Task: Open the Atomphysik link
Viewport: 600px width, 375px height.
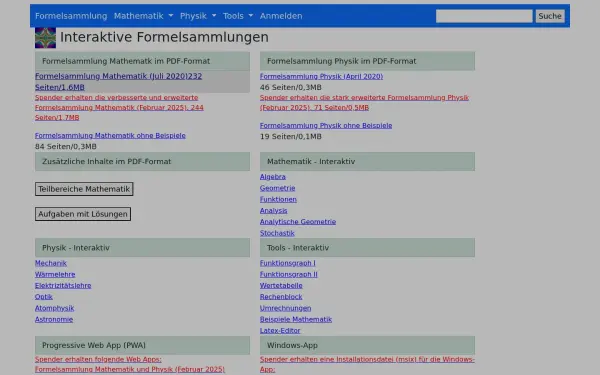Action: pyautogui.click(x=55, y=308)
